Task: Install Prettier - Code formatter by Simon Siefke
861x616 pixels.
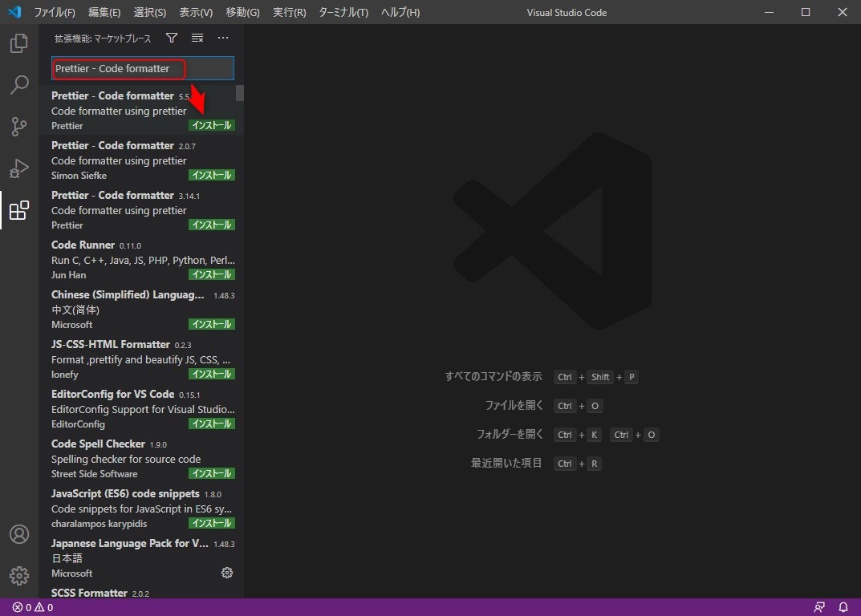Action: point(212,175)
